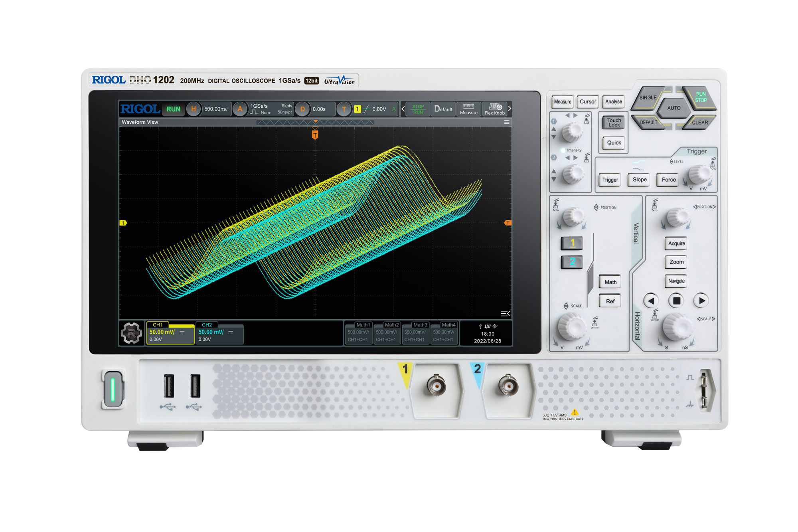Open the Math3 label box
This screenshot has width=798, height=532.
[x=415, y=333]
